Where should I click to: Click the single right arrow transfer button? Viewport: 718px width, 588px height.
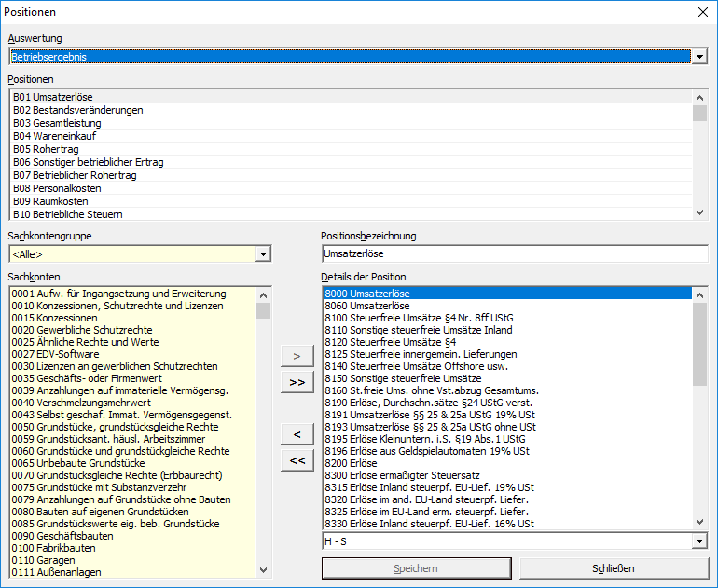point(297,356)
